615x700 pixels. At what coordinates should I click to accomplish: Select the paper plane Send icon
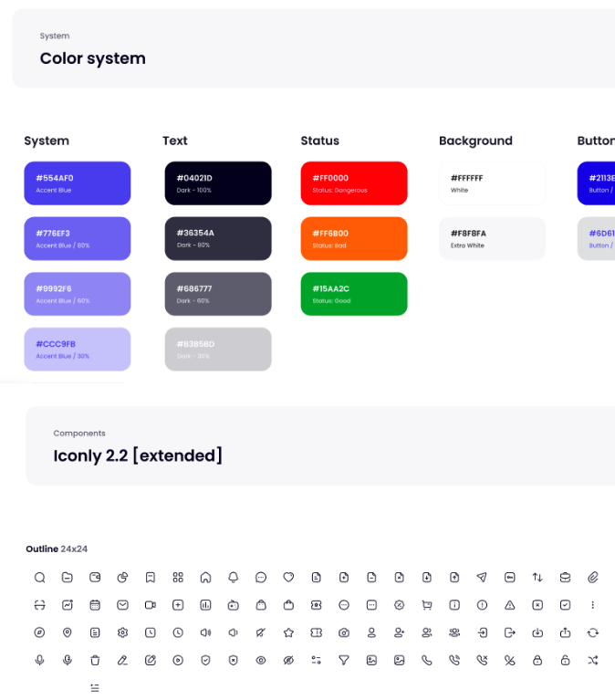[x=482, y=577]
